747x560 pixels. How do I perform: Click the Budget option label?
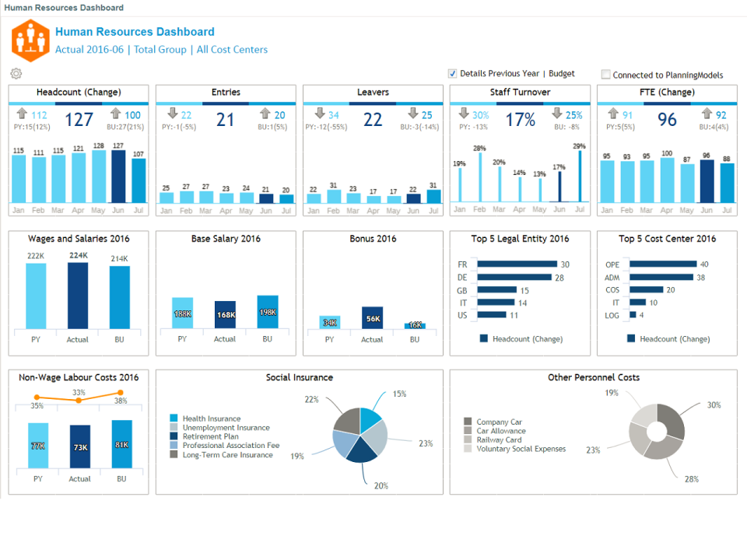tap(562, 73)
